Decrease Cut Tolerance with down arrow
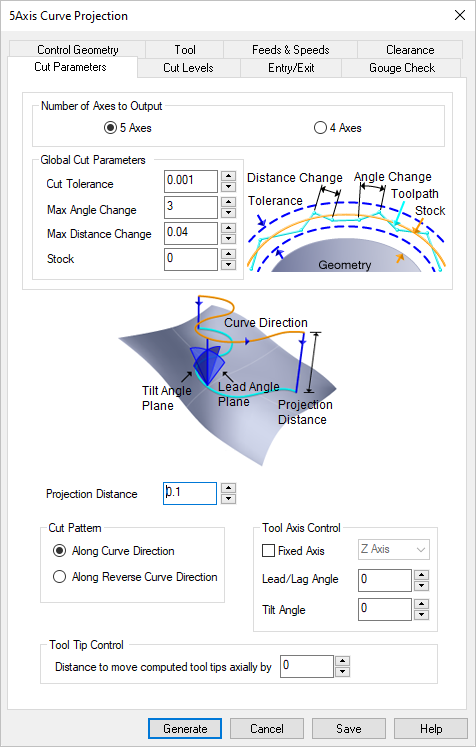The width and height of the screenshot is (476, 747). point(229,187)
